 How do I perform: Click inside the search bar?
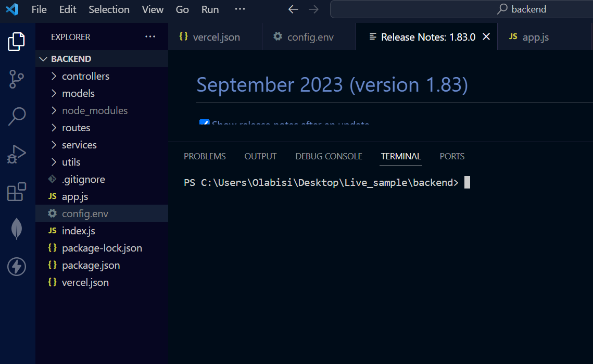click(x=458, y=9)
